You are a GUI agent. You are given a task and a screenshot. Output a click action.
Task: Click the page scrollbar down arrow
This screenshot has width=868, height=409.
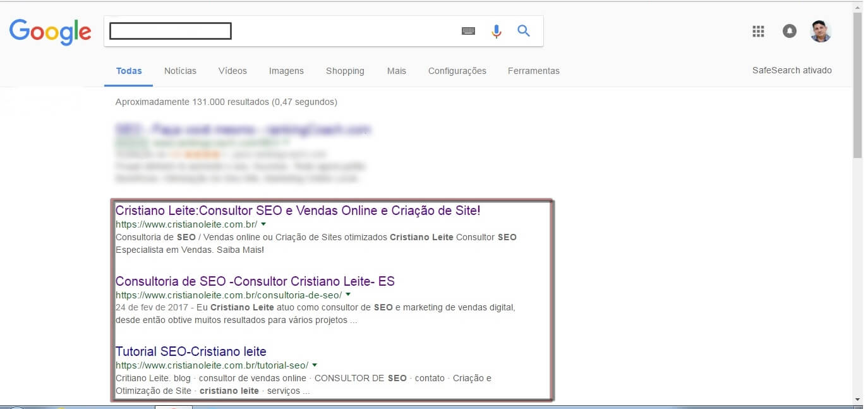coord(857,399)
